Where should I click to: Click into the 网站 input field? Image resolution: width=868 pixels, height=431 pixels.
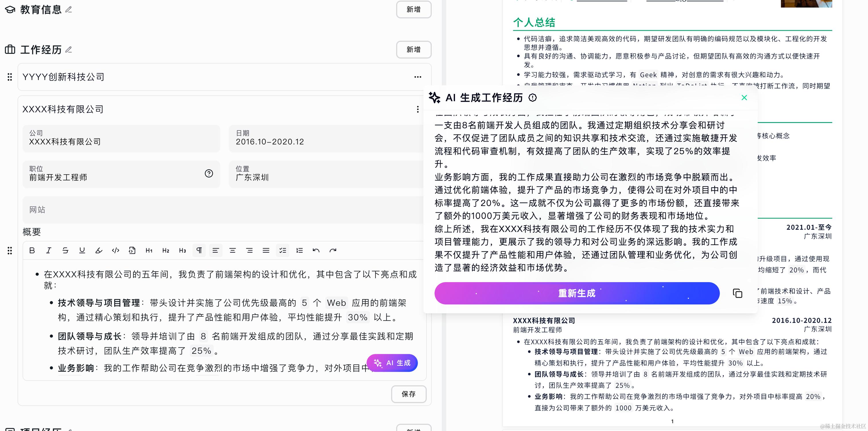coord(222,210)
